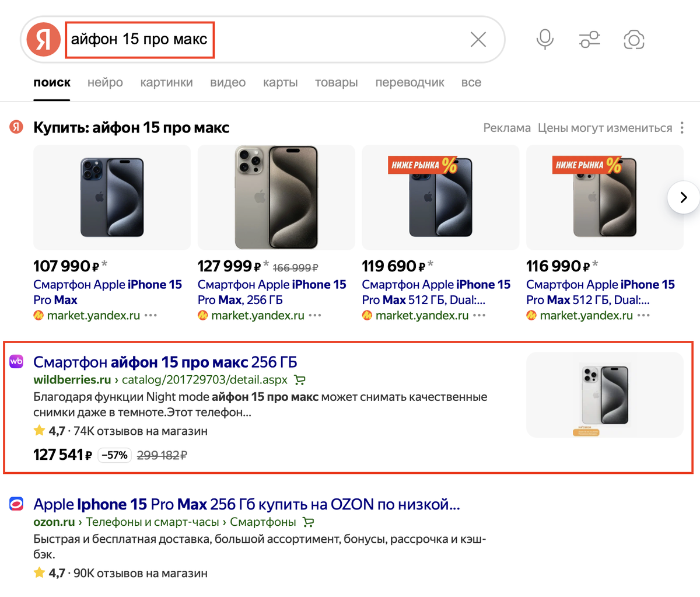
Task: Click rating 4,7 · 90K отзывов
Action: point(120,573)
